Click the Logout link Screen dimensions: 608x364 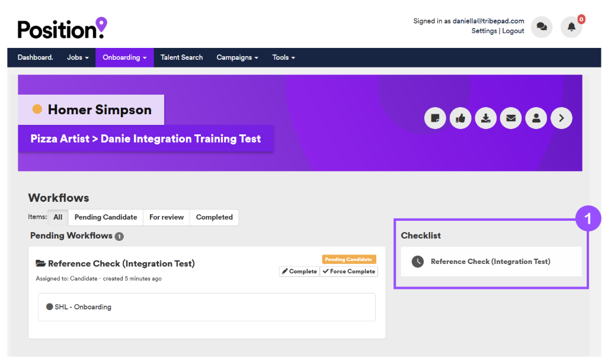[x=513, y=31]
